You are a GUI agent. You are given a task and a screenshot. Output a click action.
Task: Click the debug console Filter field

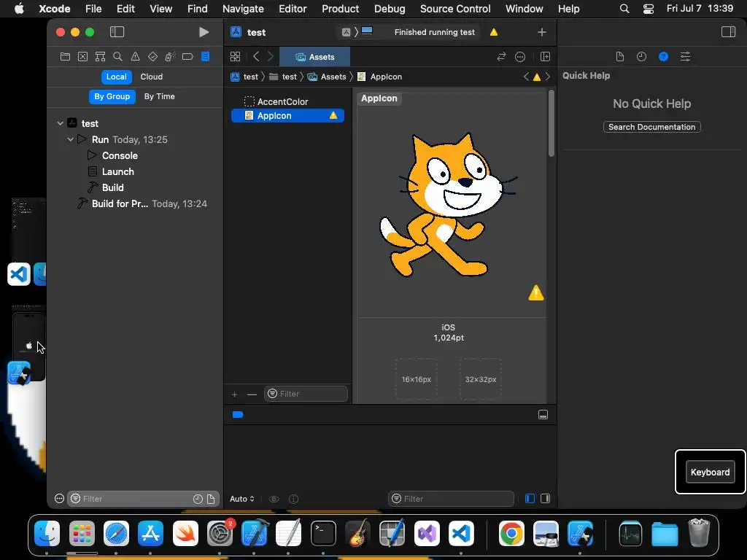pyautogui.click(x=451, y=499)
